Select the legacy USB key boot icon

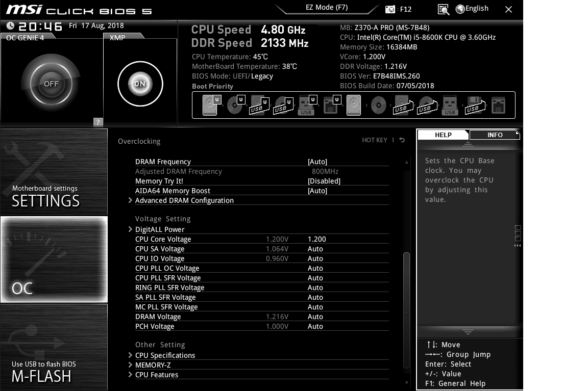tap(450, 106)
